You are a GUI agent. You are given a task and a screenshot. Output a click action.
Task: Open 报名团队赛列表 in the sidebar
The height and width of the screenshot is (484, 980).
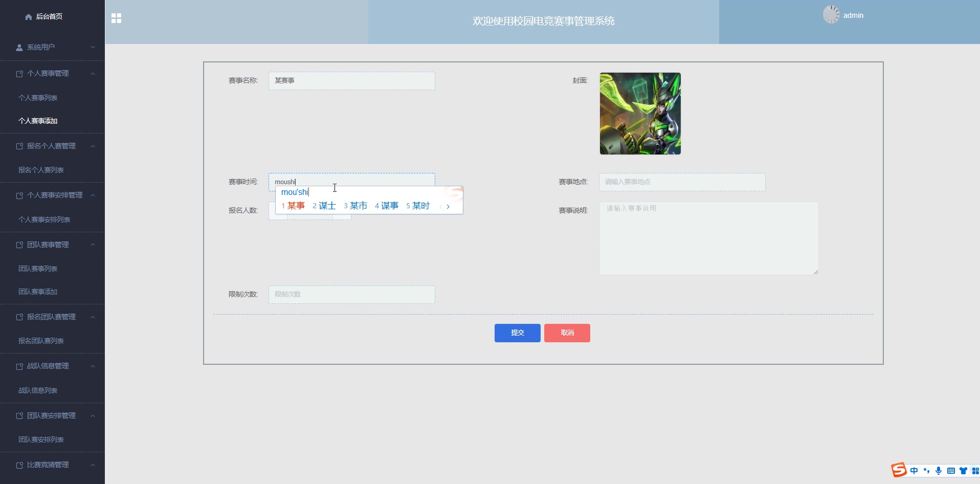(x=41, y=341)
